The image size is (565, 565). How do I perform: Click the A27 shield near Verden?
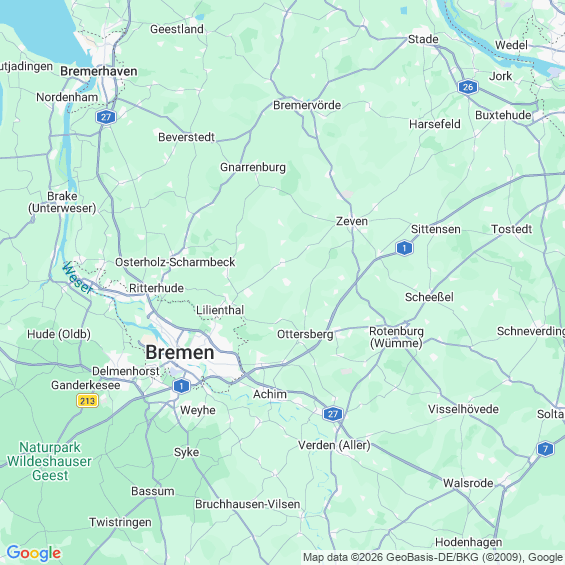tap(332, 414)
